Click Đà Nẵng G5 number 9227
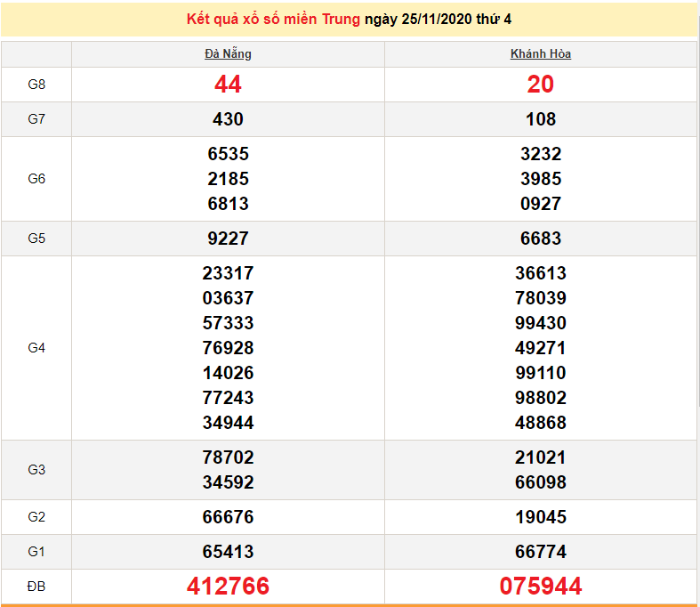Image resolution: width=700 pixels, height=607 pixels. coord(228,239)
